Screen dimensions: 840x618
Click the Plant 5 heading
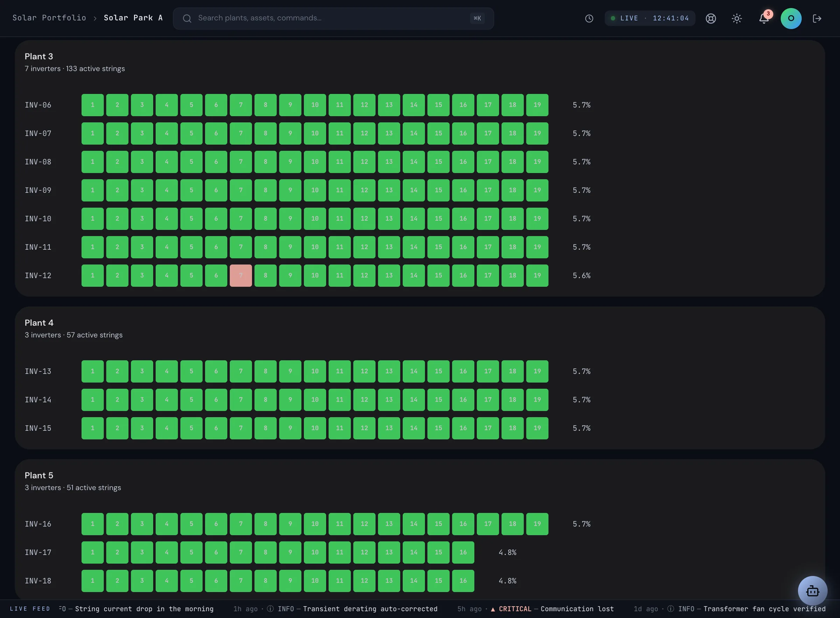click(39, 475)
